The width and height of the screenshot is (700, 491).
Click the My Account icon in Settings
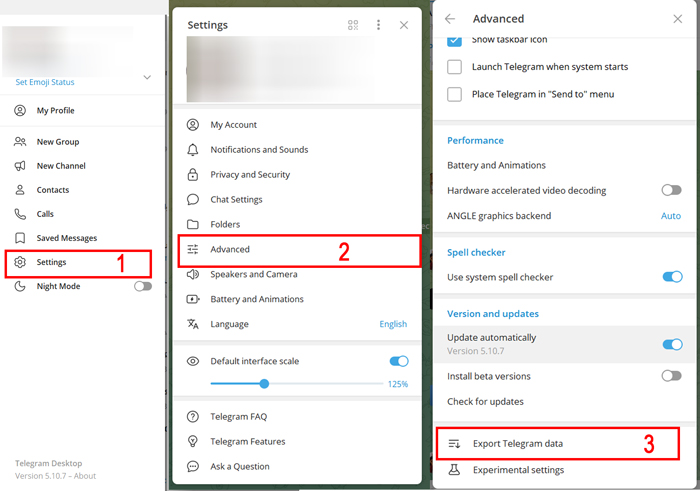[x=193, y=125]
